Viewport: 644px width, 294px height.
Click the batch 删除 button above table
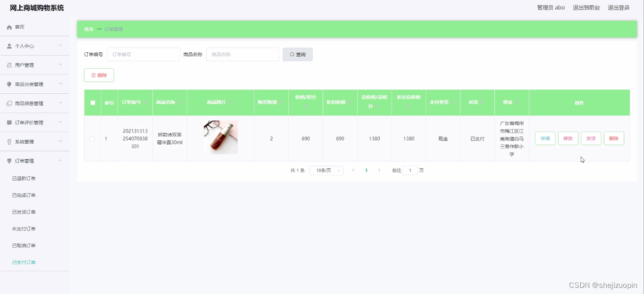pos(99,75)
